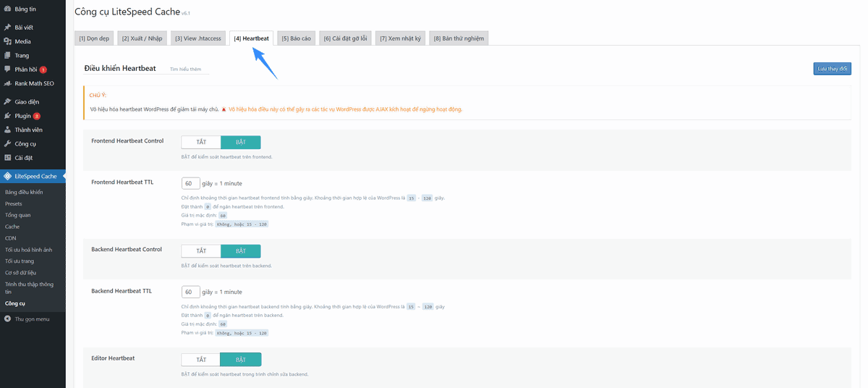Click the Backend Heartbeat TTL input field
The height and width of the screenshot is (388, 868).
point(191,292)
